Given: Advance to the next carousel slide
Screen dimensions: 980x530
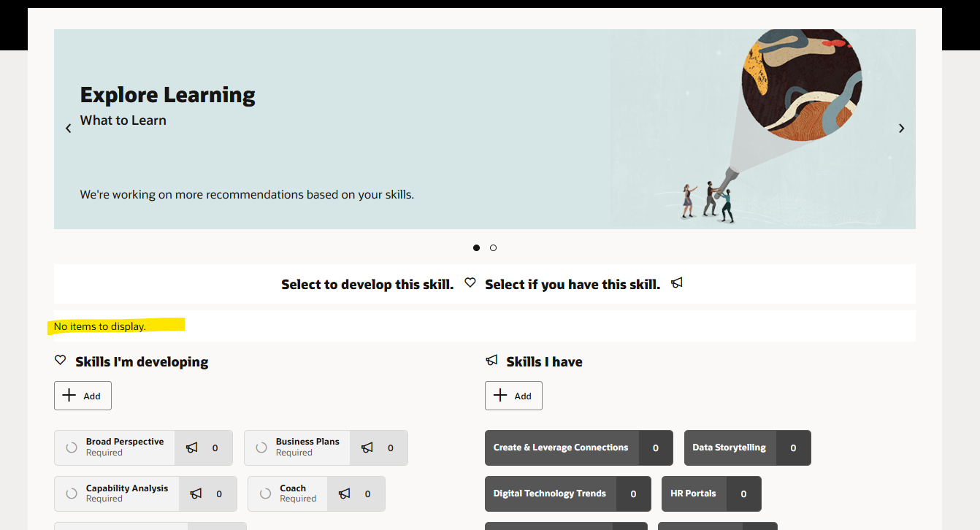Looking at the screenshot, I should [x=901, y=128].
